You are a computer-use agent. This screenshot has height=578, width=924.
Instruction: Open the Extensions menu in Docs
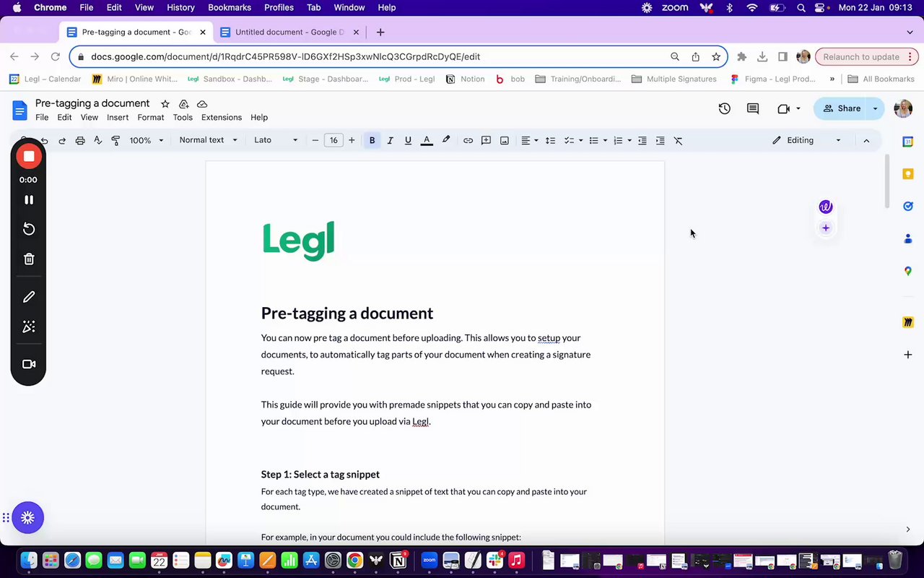(222, 118)
